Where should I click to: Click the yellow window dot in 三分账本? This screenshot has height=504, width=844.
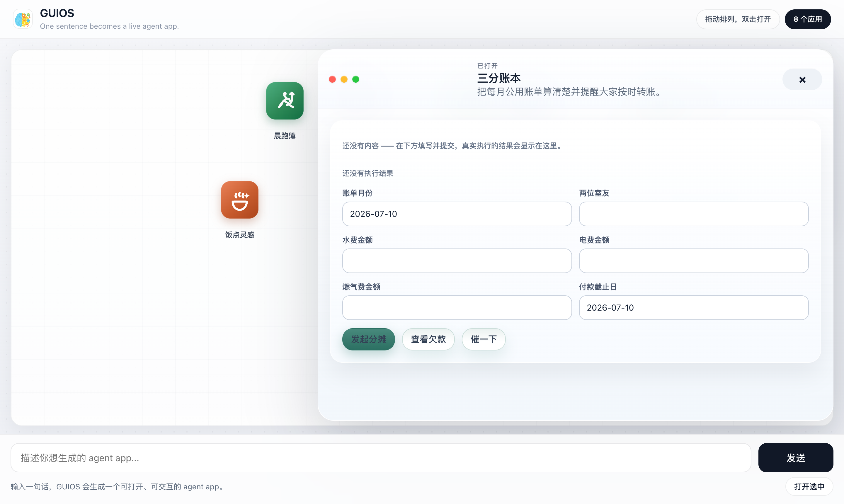344,79
